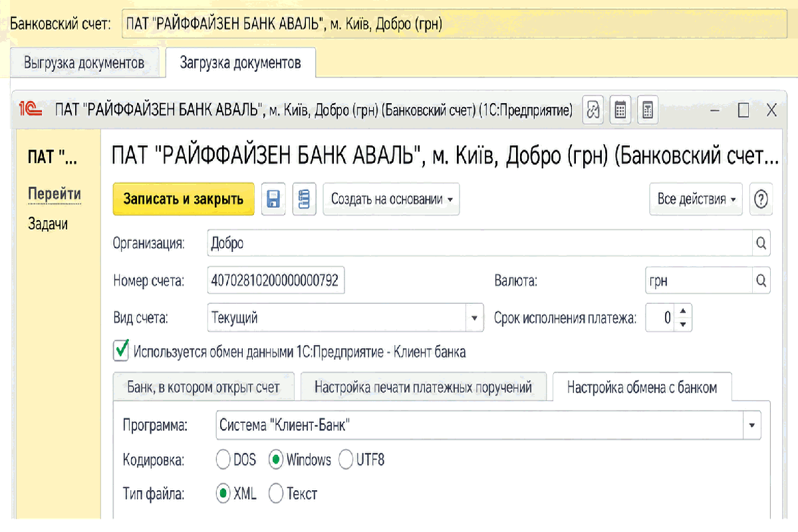Open help with the question mark icon
Viewport: 798px width, 532px height.
point(761,199)
